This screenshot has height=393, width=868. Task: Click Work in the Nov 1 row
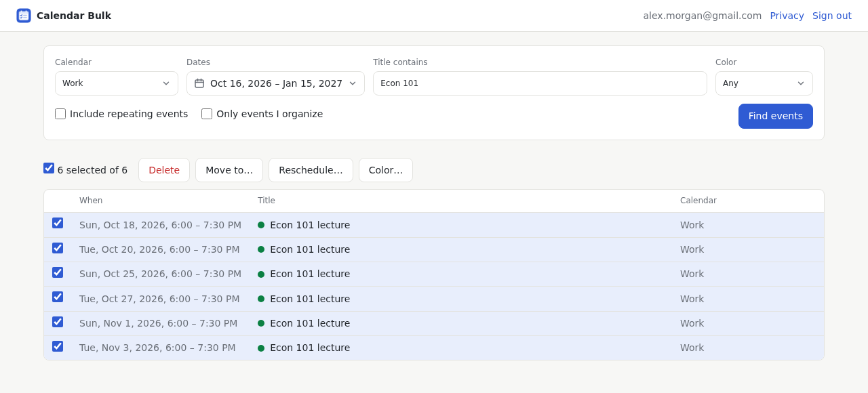click(692, 323)
